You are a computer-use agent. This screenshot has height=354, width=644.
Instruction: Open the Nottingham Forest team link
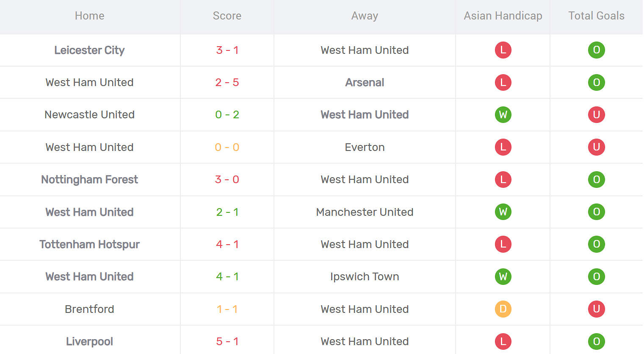pos(89,179)
